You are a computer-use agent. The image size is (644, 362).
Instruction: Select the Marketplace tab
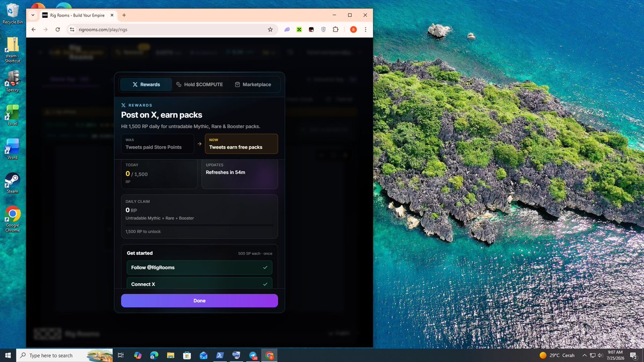point(253,84)
